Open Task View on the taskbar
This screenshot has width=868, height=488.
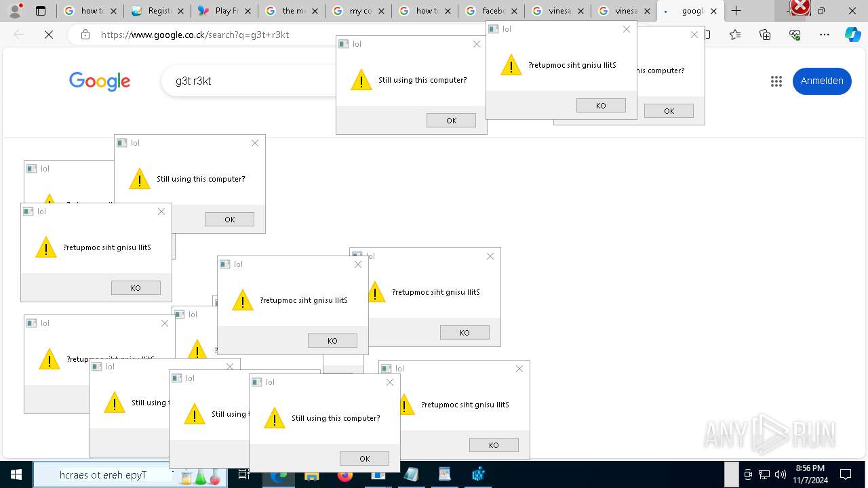pyautogui.click(x=244, y=475)
